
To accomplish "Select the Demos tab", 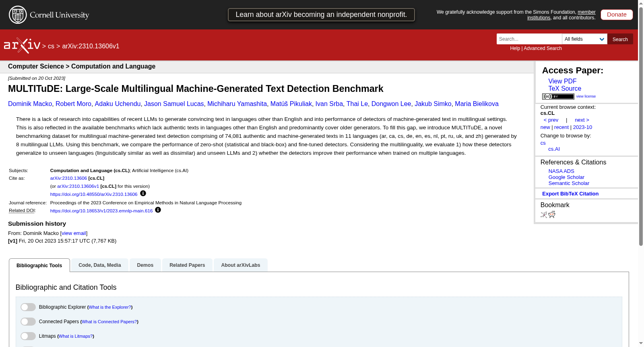I will point(145,265).
